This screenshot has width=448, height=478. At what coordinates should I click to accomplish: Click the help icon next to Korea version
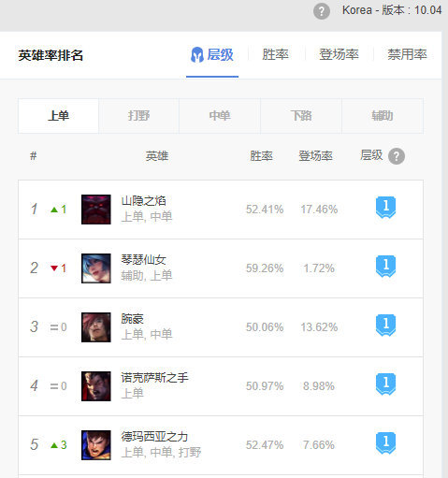322,11
